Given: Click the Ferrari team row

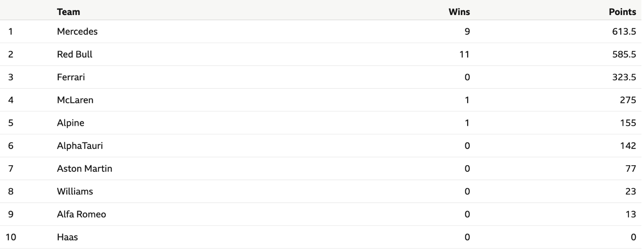Looking at the screenshot, I should click(x=322, y=77).
